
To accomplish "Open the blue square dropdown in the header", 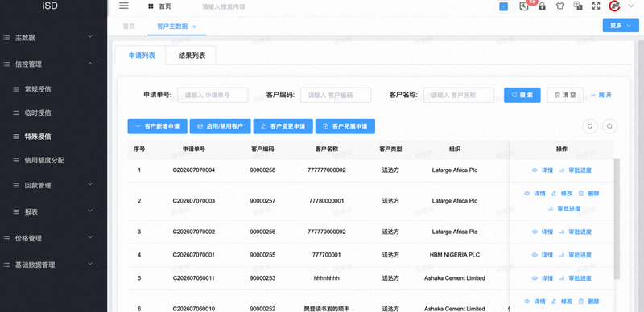I will click(504, 6).
